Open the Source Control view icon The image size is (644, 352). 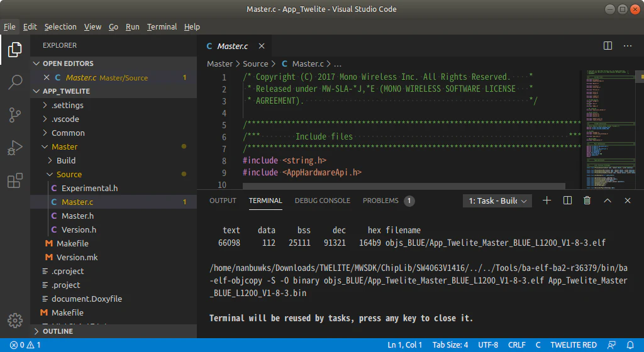(15, 115)
